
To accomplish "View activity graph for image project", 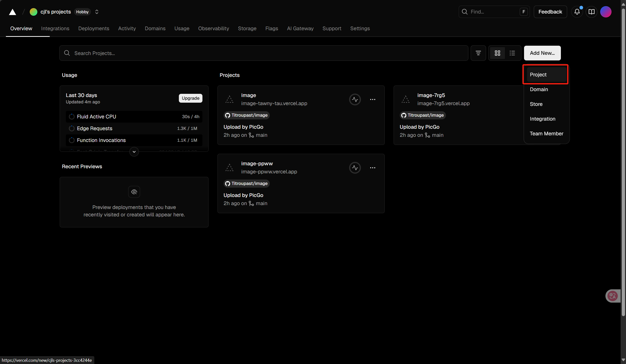I will pyautogui.click(x=355, y=99).
